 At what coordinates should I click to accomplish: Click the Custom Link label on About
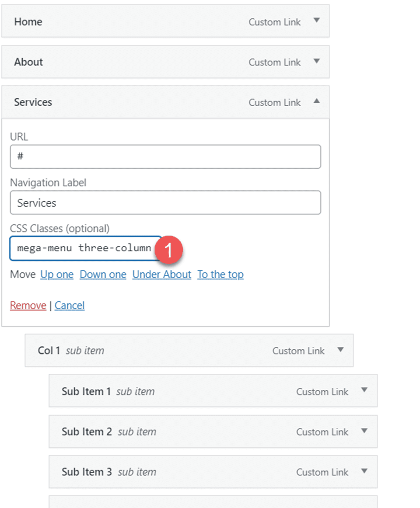pyautogui.click(x=275, y=62)
